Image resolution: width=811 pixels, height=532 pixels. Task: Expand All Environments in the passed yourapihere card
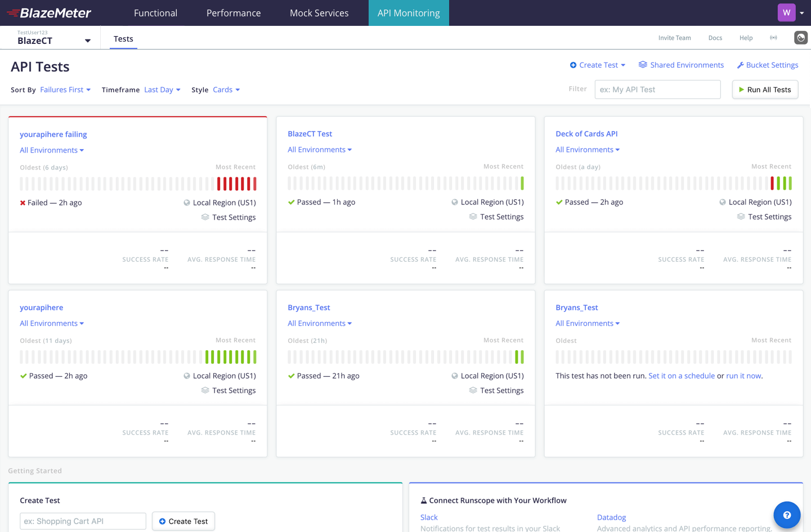52,324
